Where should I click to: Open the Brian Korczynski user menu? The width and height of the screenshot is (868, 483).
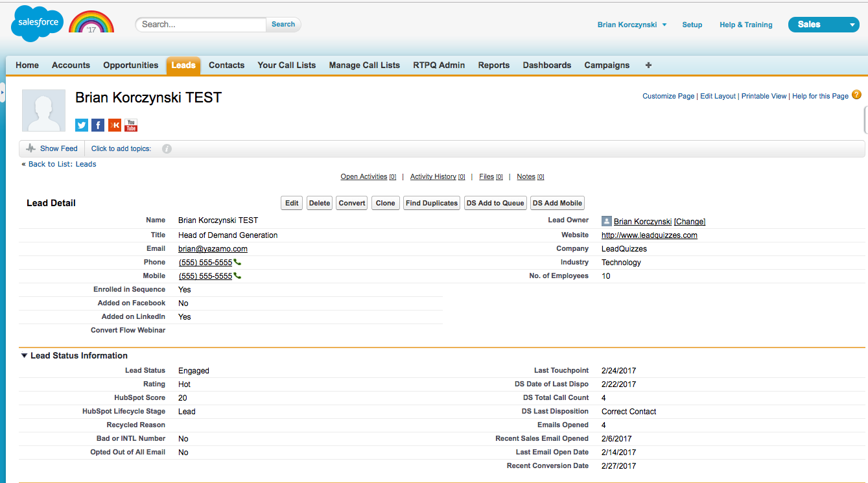coord(632,25)
